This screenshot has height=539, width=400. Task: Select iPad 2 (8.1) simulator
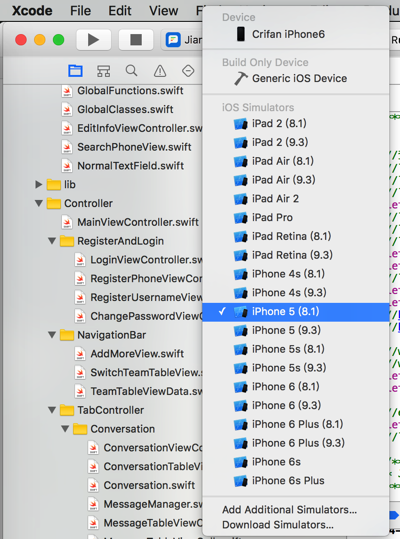(296, 123)
